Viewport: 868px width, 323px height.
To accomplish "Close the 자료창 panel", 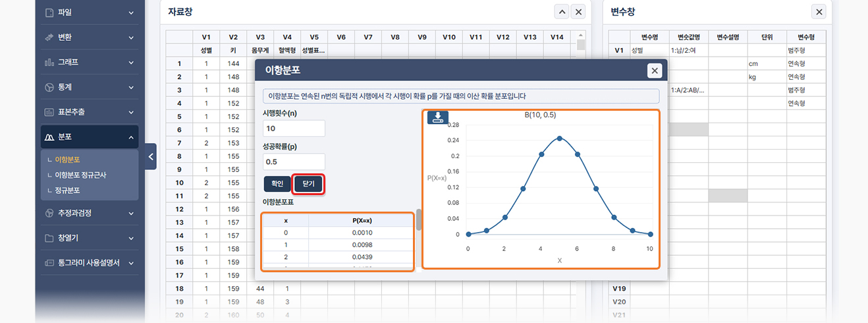I will click(578, 12).
